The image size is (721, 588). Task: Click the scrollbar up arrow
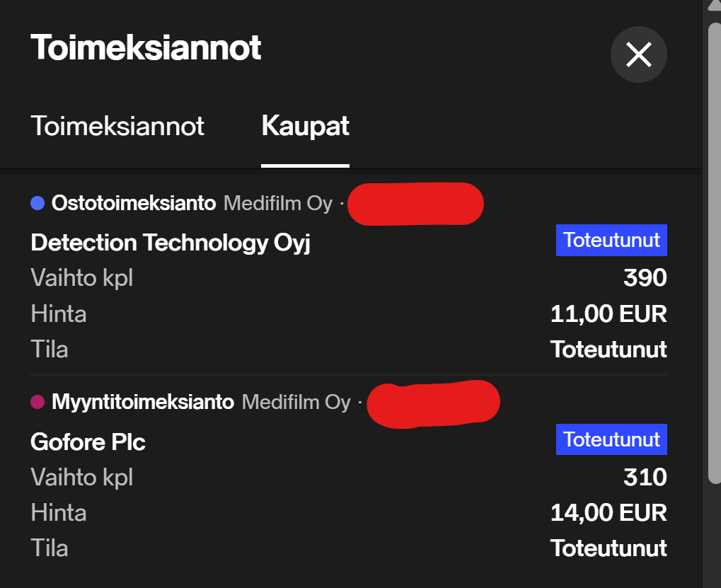tap(713, 6)
